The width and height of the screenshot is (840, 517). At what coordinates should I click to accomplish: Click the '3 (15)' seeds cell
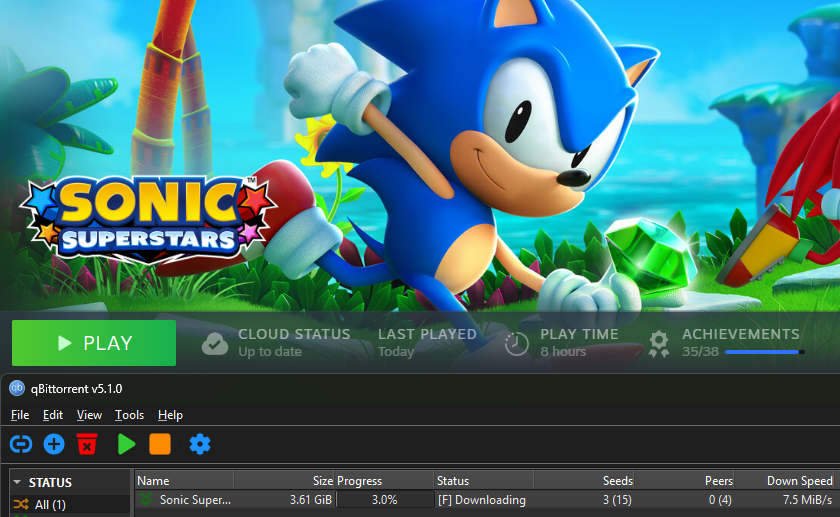point(617,500)
